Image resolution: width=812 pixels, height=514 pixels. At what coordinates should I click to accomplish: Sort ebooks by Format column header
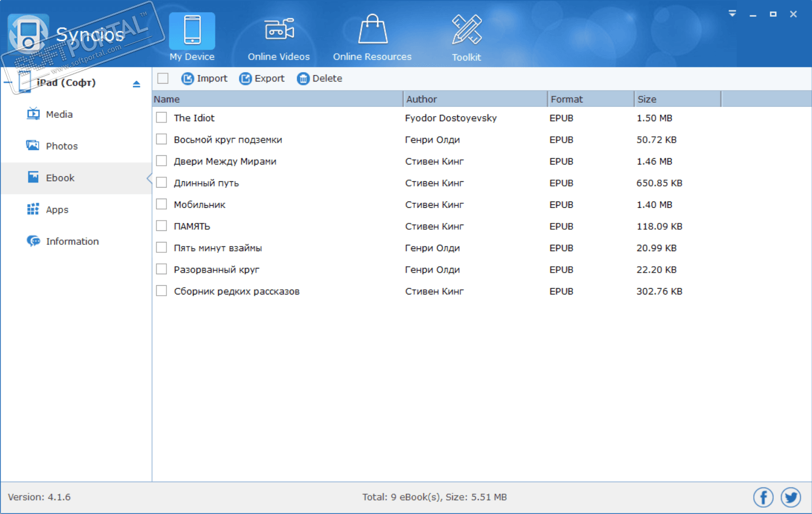[x=591, y=99]
